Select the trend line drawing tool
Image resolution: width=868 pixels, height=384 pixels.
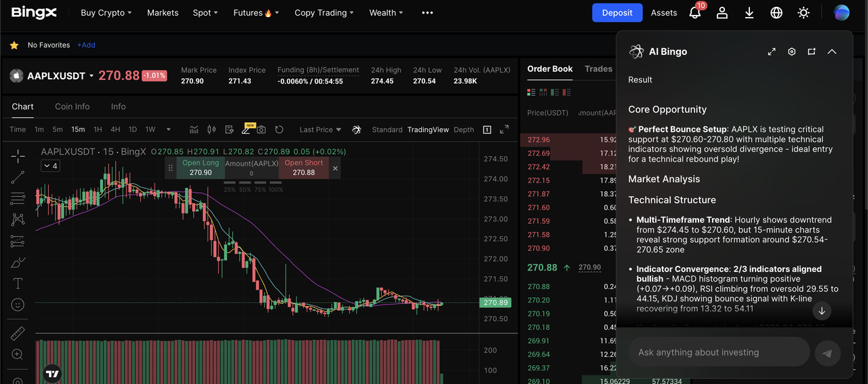click(x=18, y=177)
